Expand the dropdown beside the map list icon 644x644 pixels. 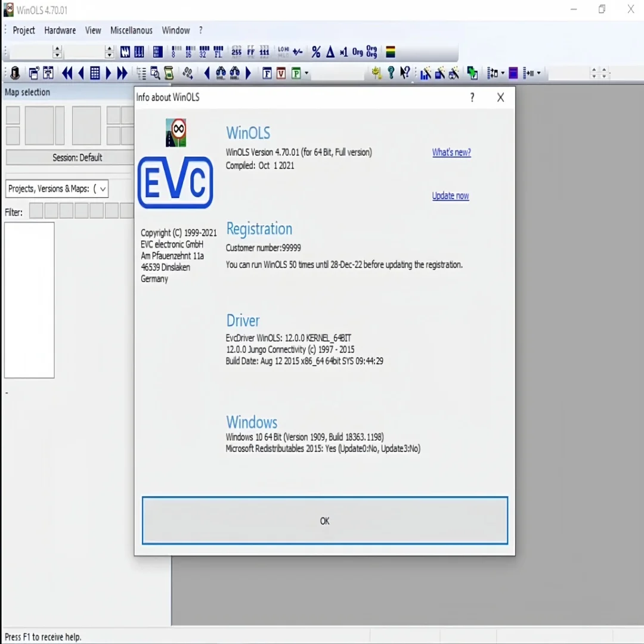[x=501, y=73]
